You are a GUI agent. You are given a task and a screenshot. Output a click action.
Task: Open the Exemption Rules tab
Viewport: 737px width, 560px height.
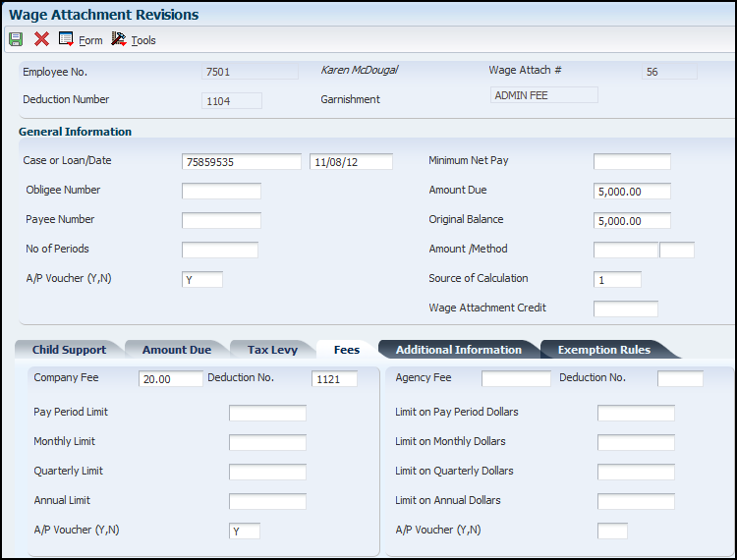tap(604, 350)
